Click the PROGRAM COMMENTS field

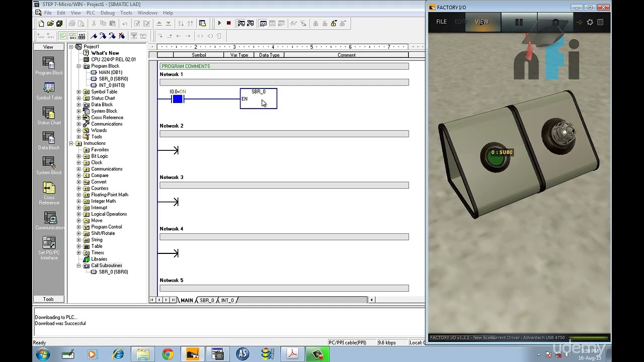tap(284, 66)
